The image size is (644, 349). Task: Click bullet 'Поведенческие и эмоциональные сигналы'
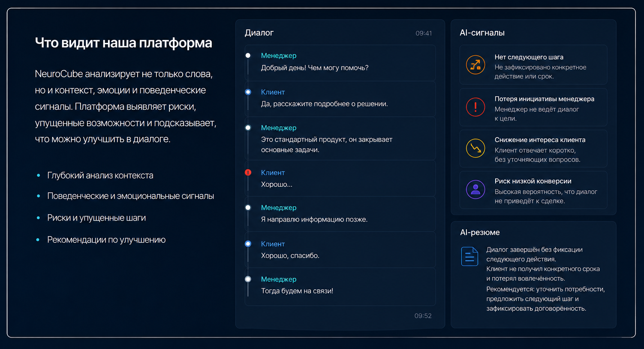tap(131, 196)
